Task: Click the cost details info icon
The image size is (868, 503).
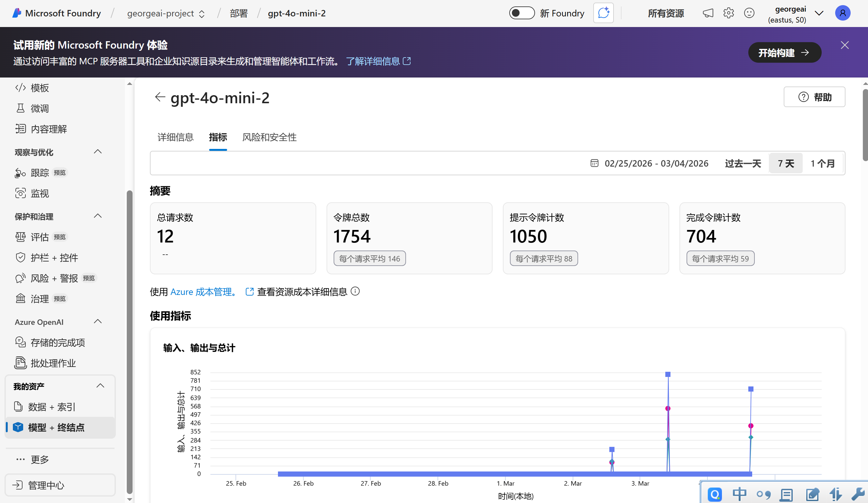Action: pos(355,292)
